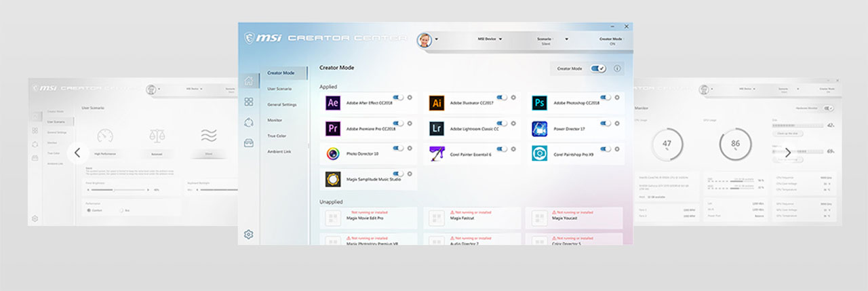Open settings via bottom-left gear icon
This screenshot has height=291, width=868.
pos(248,235)
